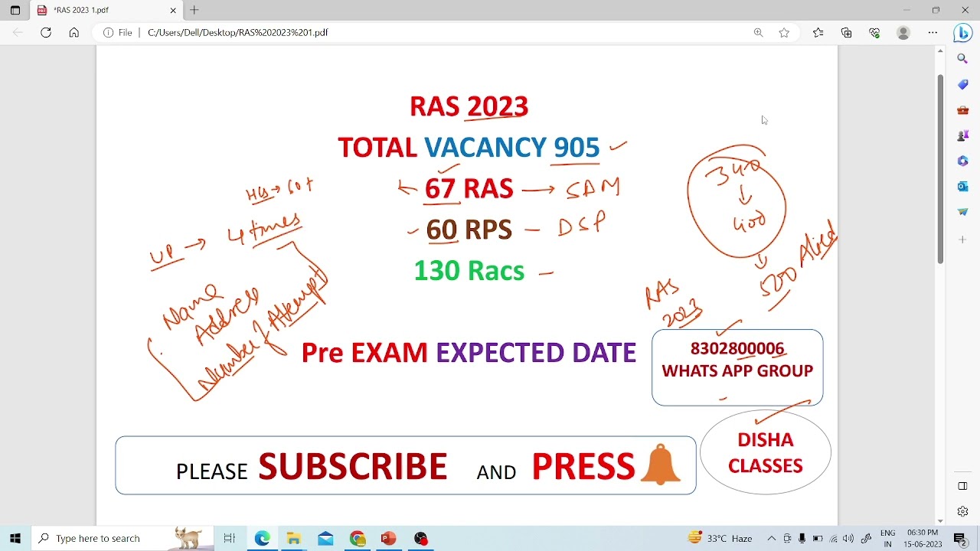
Task: Click the scrollbar up arrow
Action: coord(940,51)
